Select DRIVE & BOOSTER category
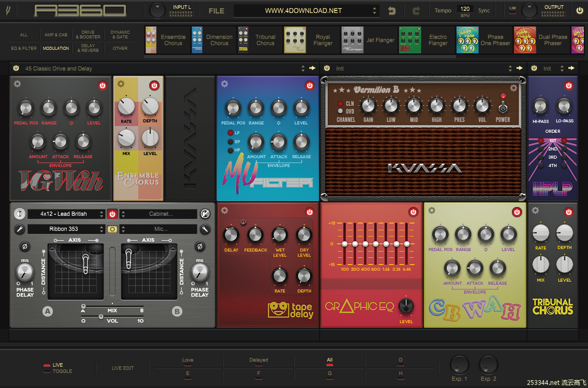This screenshot has width=588, height=388. tap(88, 35)
